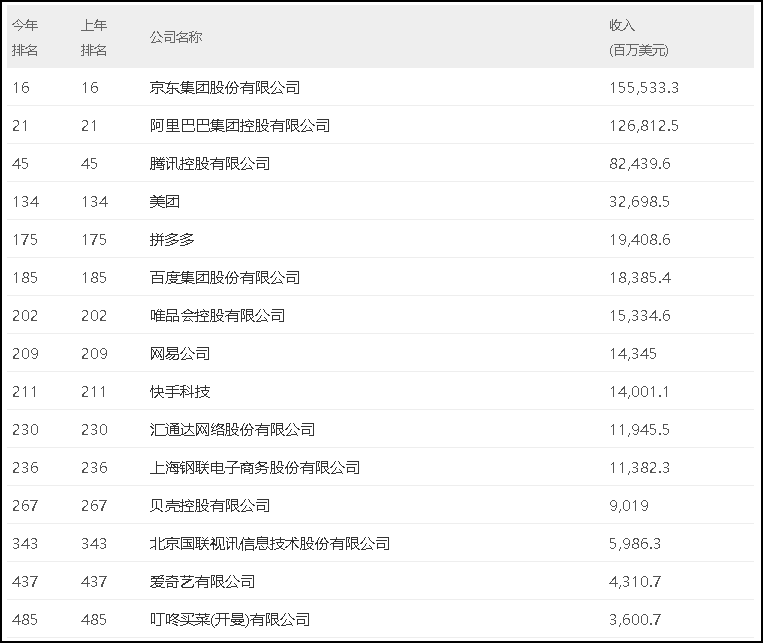Click this year's rank 485 for 叮咚买菜

click(x=25, y=619)
